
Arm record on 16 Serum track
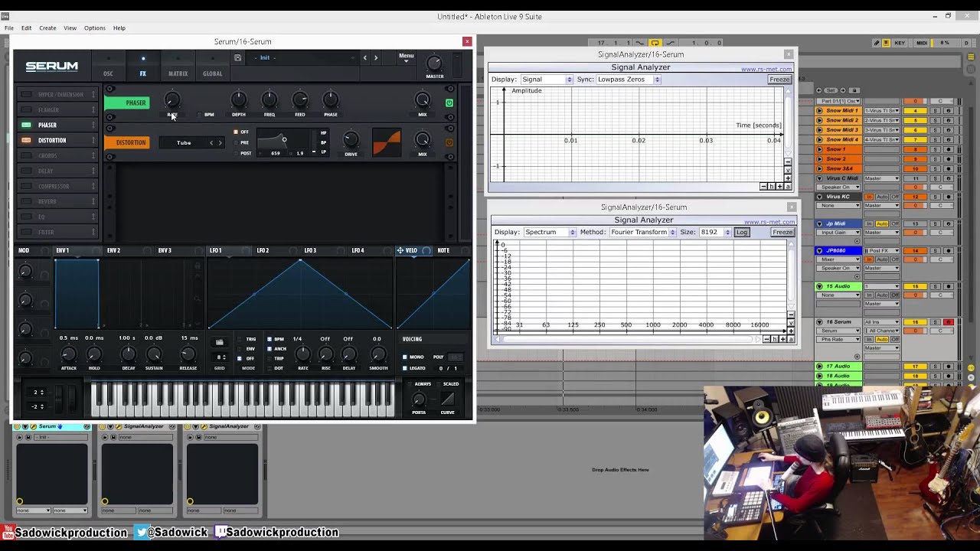pyautogui.click(x=948, y=322)
